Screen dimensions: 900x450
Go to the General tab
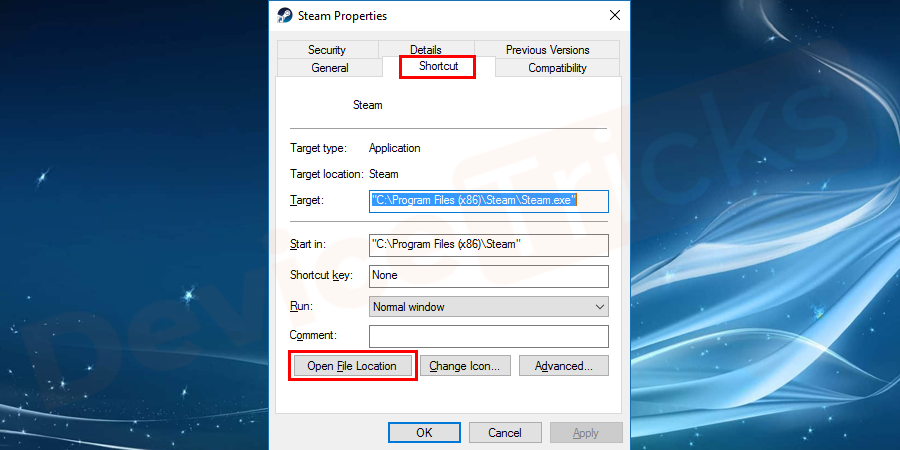(329, 68)
